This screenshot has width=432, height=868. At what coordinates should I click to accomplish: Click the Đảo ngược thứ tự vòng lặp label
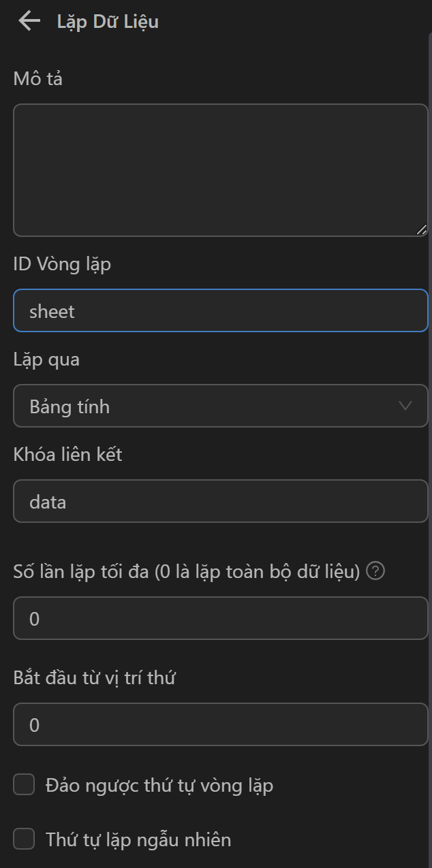pyautogui.click(x=159, y=786)
